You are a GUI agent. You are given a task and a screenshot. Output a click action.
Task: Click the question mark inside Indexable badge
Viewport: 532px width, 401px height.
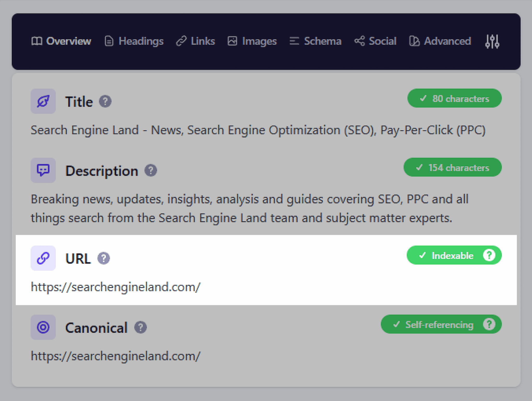tap(489, 255)
